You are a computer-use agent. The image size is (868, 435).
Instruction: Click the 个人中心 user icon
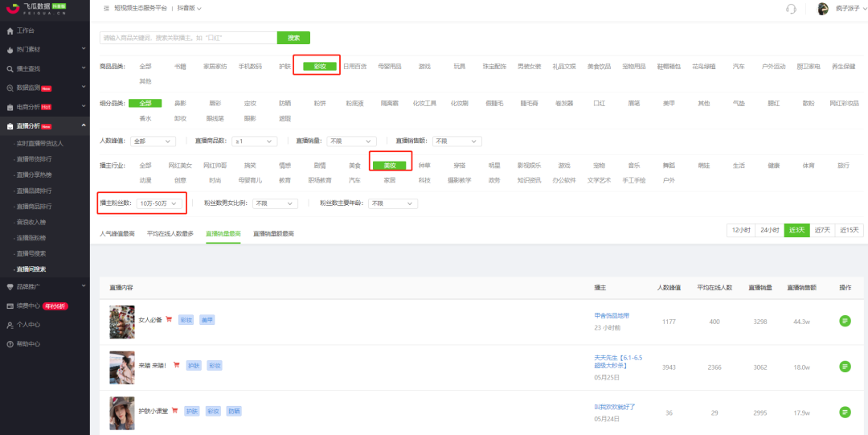(x=10, y=325)
